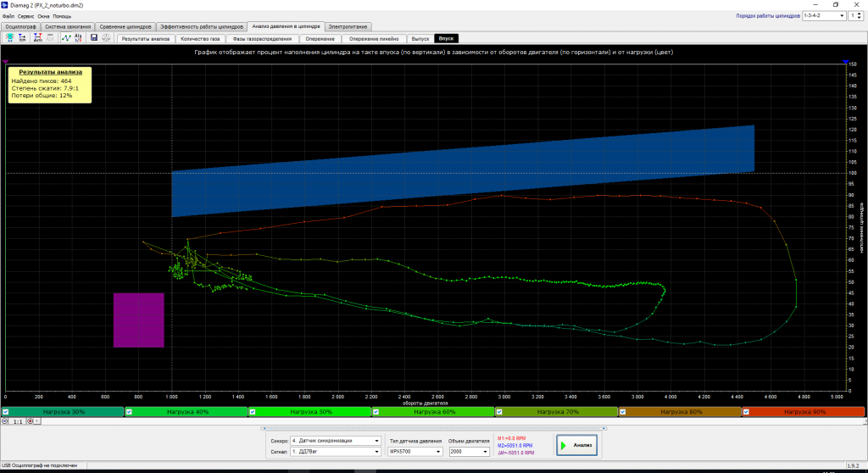Open the cylinder firing order 1-3-4-2 dropdown
868x473 pixels.
pos(824,15)
